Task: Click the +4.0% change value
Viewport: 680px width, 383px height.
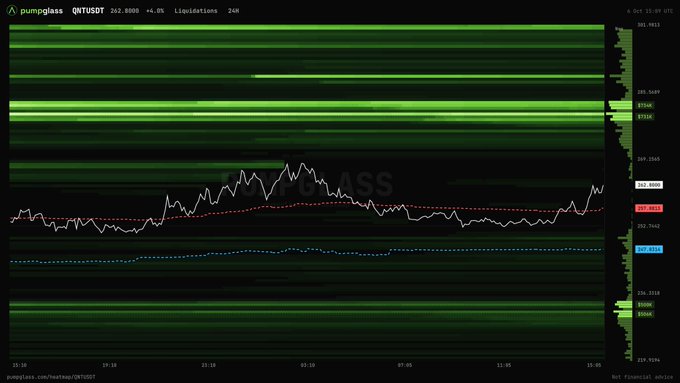Action: coord(155,11)
